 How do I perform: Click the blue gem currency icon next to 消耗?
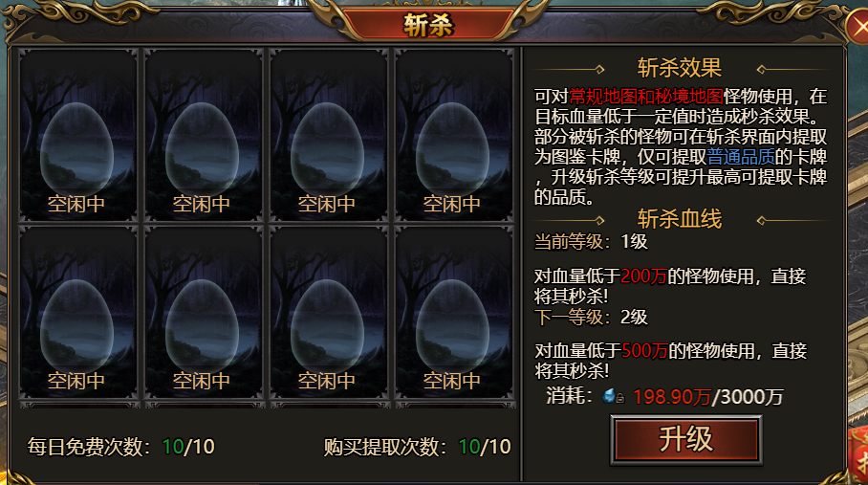tap(613, 396)
